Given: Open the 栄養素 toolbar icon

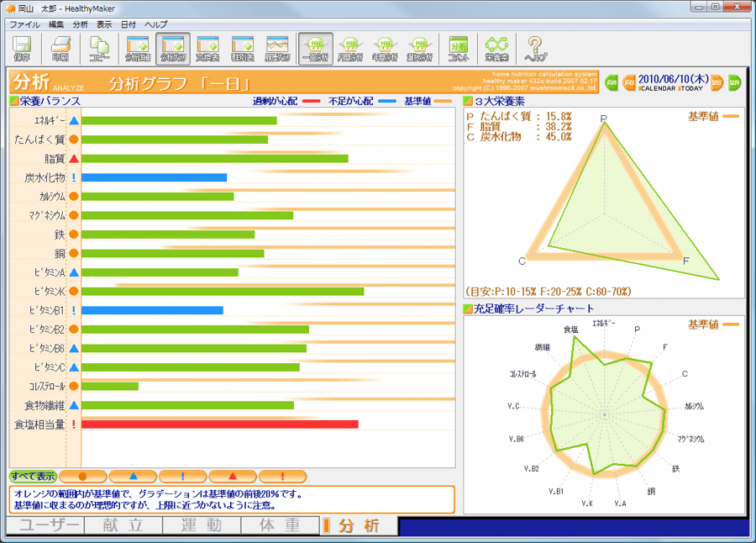Looking at the screenshot, I should click(x=496, y=48).
